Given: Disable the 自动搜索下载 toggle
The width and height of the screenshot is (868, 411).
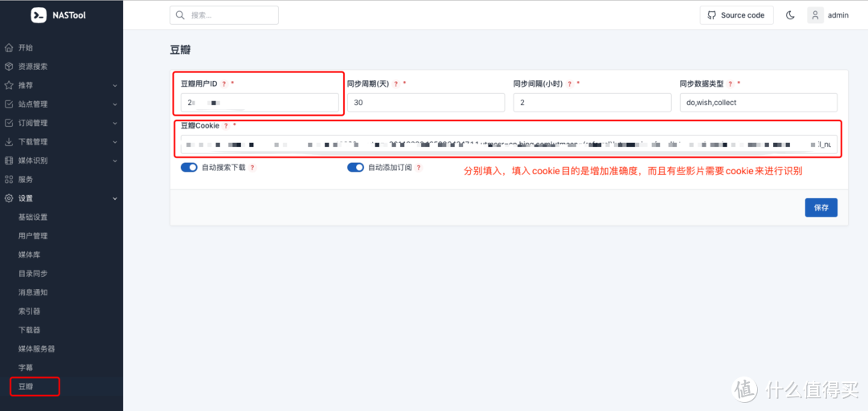Looking at the screenshot, I should [x=189, y=168].
